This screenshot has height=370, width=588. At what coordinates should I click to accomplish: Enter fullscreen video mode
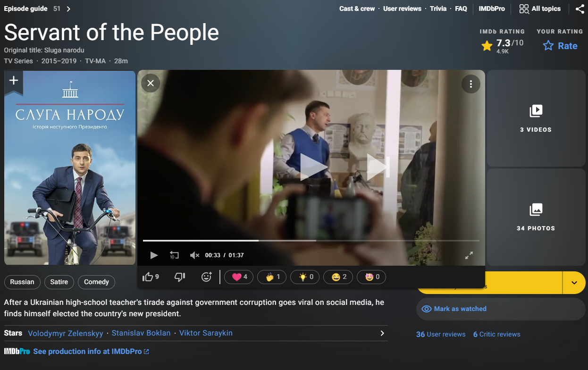(469, 255)
